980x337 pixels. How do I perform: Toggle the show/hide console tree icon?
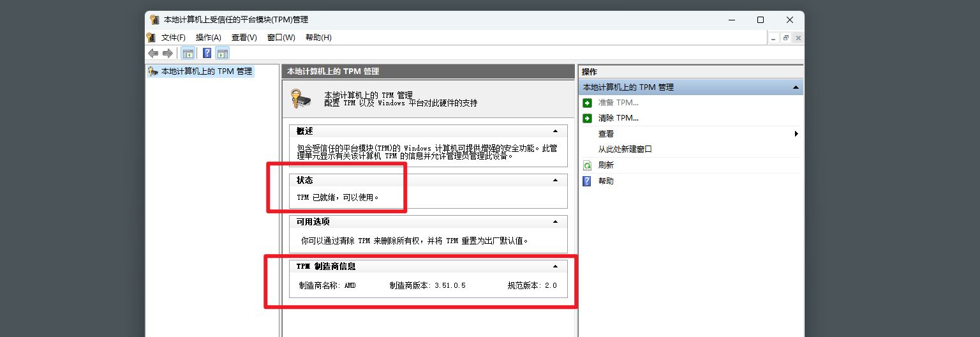click(188, 53)
